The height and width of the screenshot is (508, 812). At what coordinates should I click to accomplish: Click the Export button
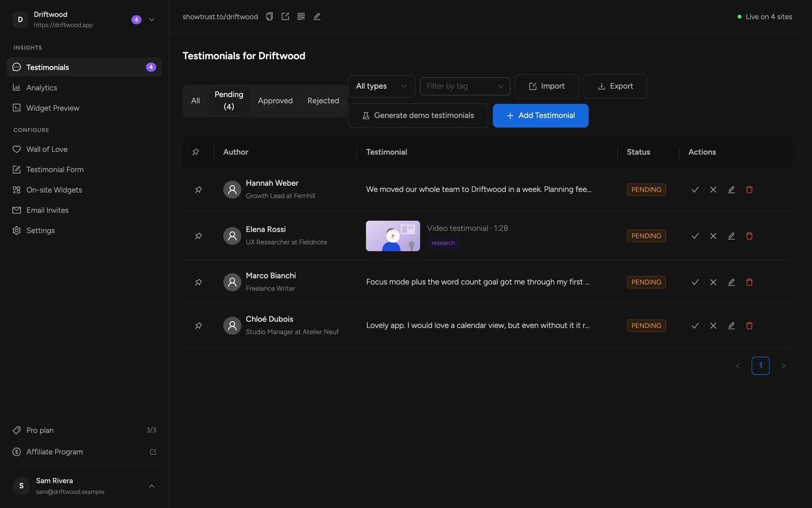click(x=615, y=86)
